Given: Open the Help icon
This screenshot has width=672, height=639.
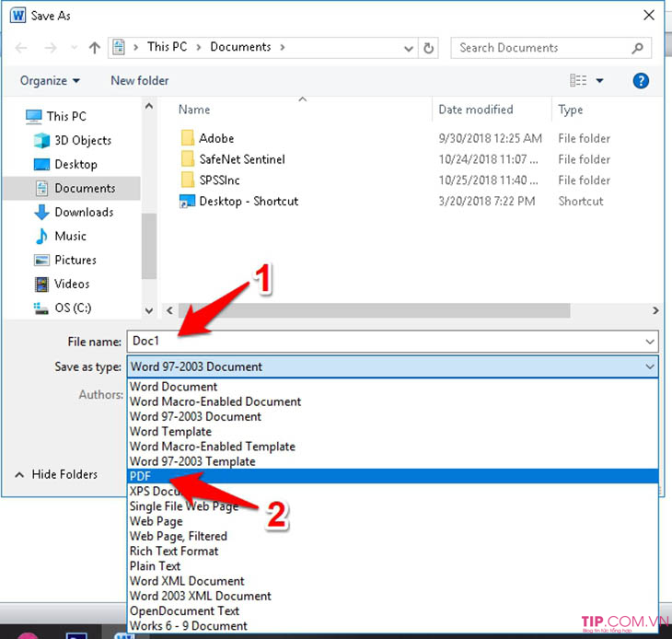Looking at the screenshot, I should coord(641,81).
